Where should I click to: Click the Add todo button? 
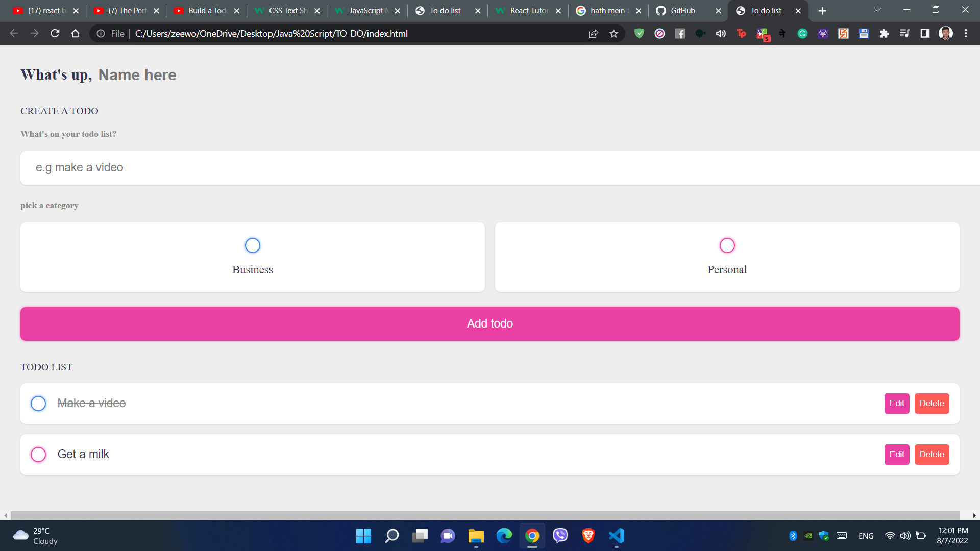(490, 324)
